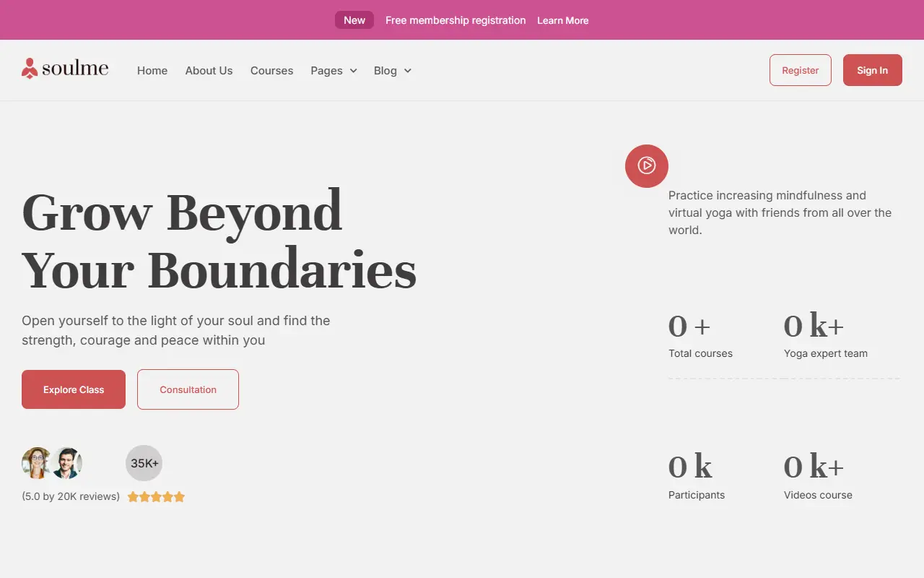The image size is (924, 578).
Task: Click the soulme brand name text
Action: pos(75,69)
